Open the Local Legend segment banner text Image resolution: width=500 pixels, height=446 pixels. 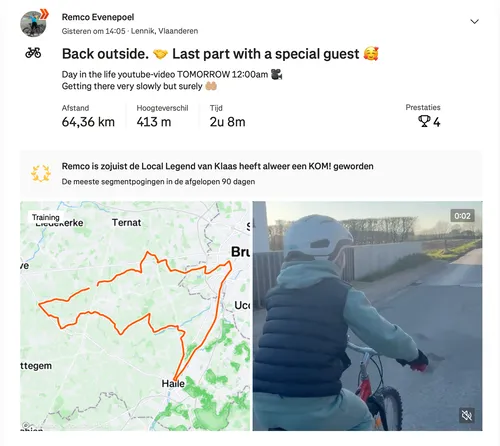217,166
